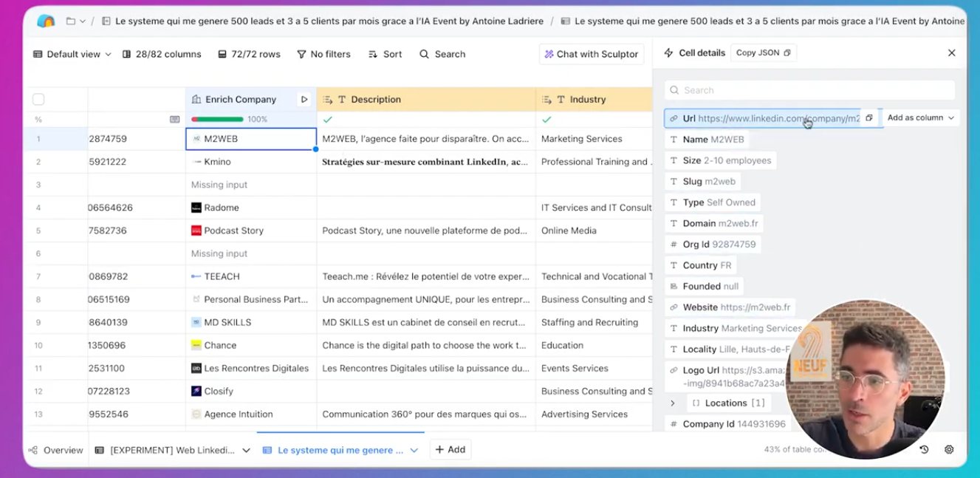Click the Marketing Services industry cell
The image size is (980, 478).
point(594,139)
